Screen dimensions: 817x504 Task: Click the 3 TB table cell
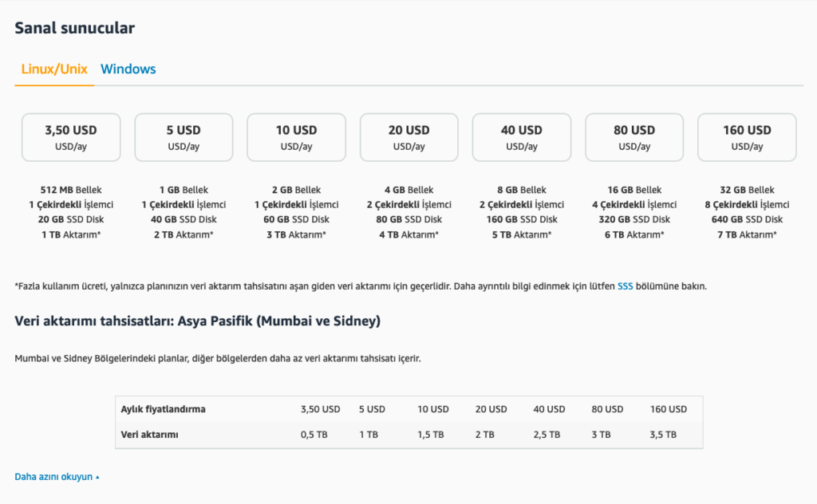tap(601, 435)
